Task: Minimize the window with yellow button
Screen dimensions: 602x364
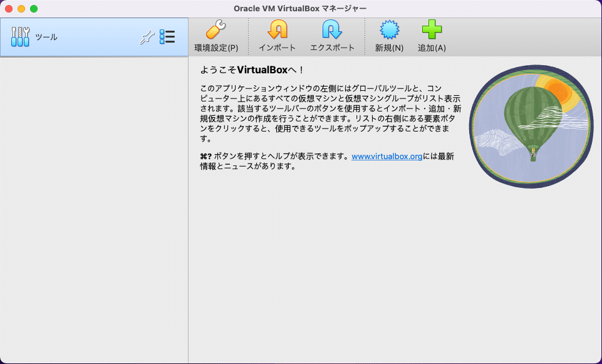Action: (x=21, y=8)
